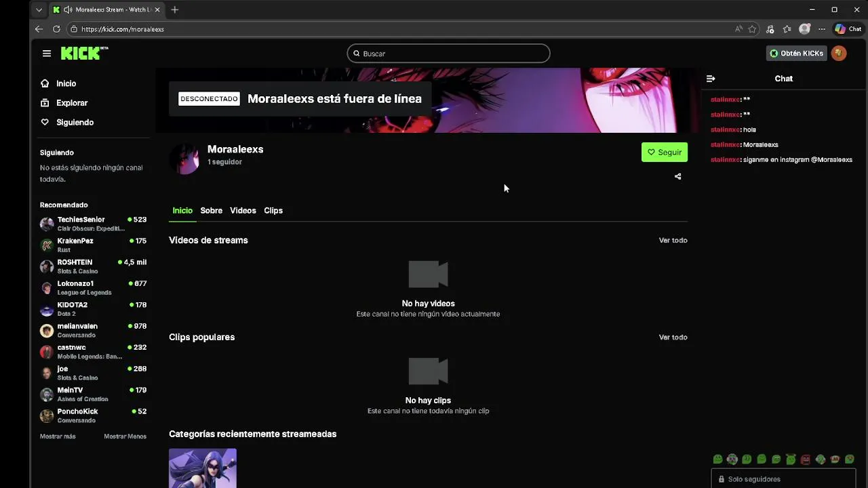
Task: Open the hamburger menu next to the KICK logo
Action: 46,54
